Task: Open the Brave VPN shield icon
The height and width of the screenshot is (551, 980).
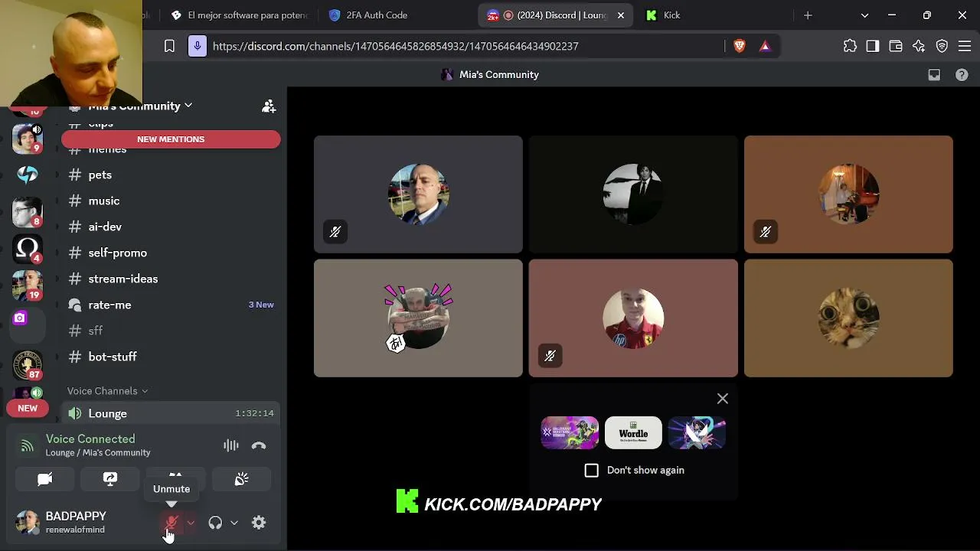Action: (942, 46)
